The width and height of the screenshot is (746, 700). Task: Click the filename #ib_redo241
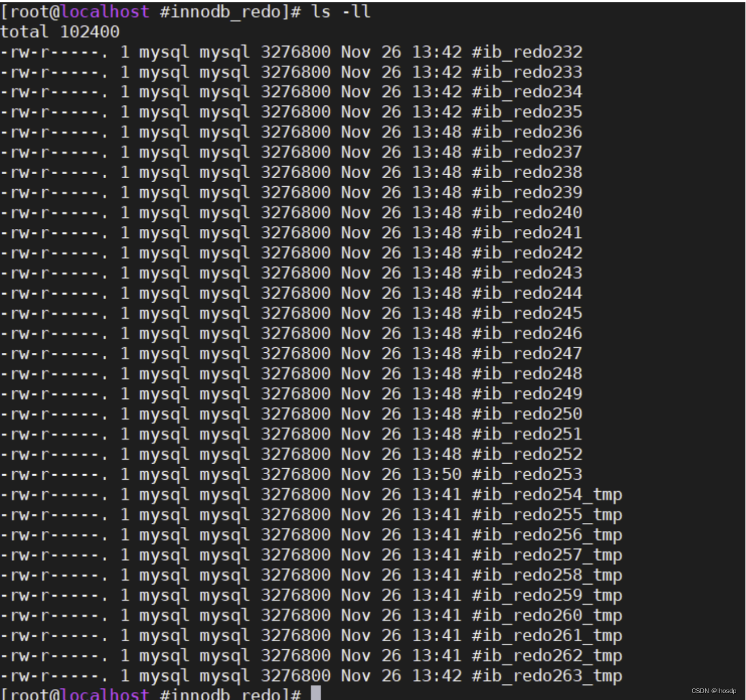coord(527,234)
